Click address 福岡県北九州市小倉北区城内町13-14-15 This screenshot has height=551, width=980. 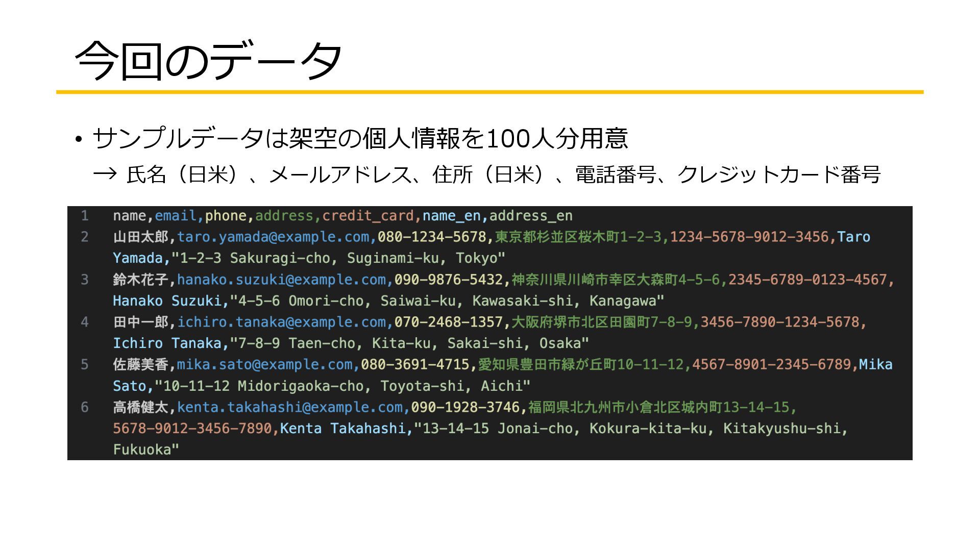[659, 407]
